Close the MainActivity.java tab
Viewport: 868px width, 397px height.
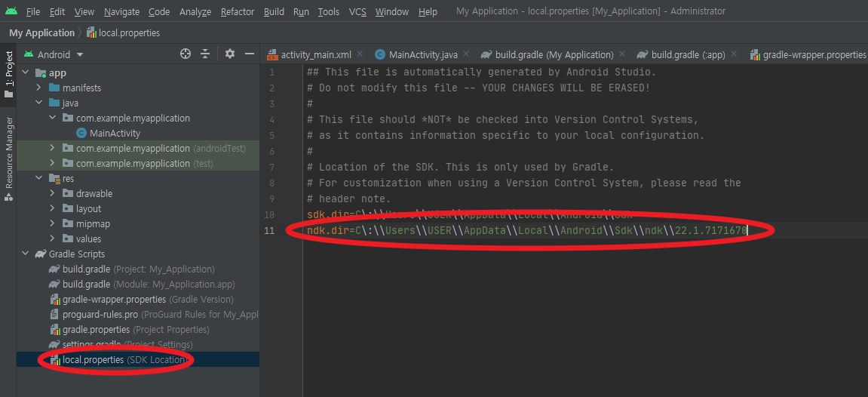pos(466,54)
